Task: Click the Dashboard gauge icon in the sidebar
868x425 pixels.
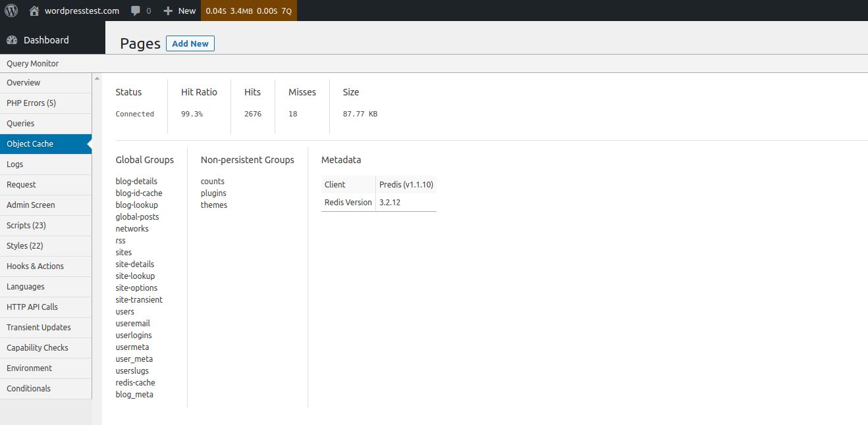Action: [12, 39]
